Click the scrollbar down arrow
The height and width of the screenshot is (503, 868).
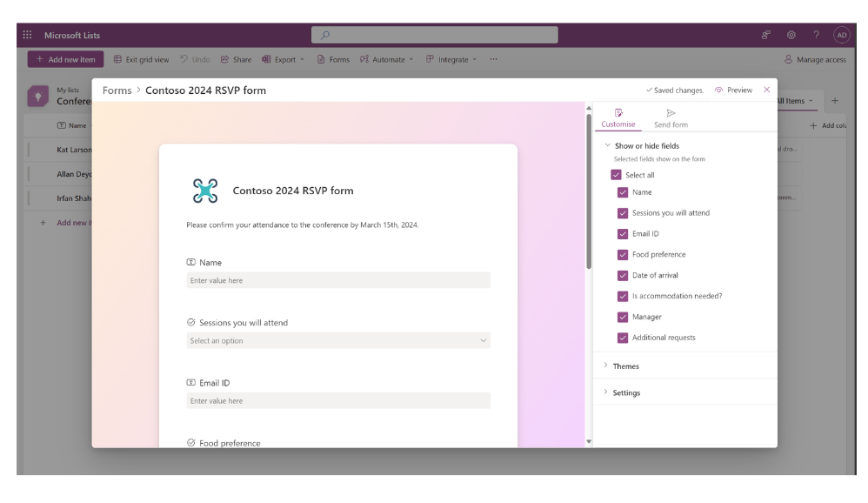pos(589,441)
